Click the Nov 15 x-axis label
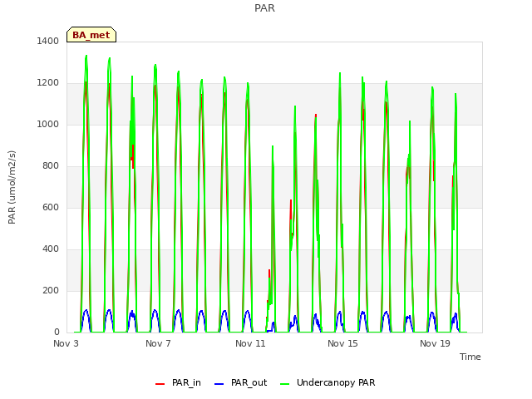Screen dimensions: 532x399 click(342, 343)
